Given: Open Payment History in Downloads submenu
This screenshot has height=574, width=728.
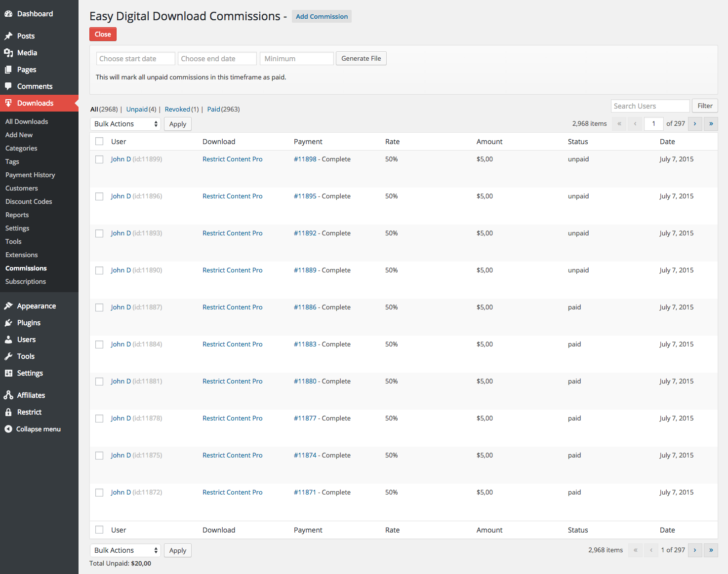Looking at the screenshot, I should (x=30, y=175).
